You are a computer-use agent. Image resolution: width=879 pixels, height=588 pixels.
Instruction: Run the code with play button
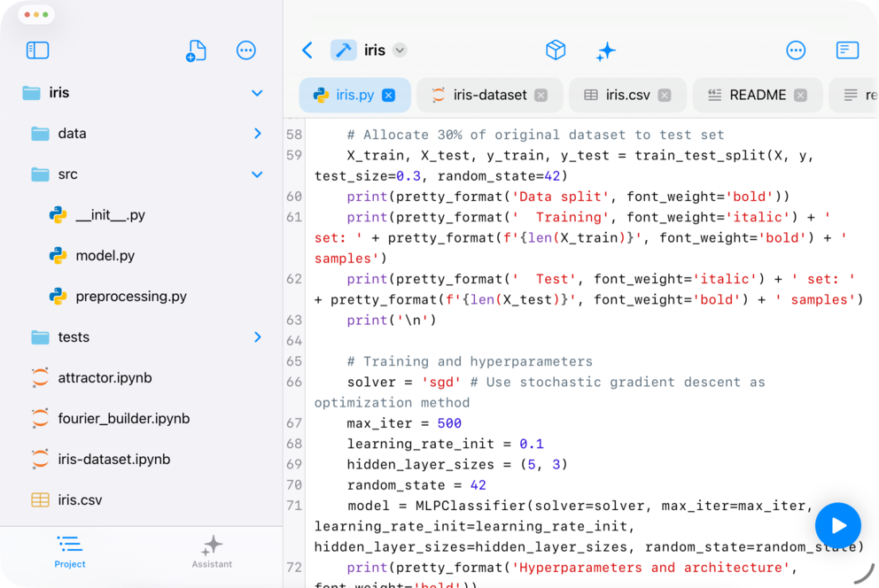pyautogui.click(x=838, y=525)
